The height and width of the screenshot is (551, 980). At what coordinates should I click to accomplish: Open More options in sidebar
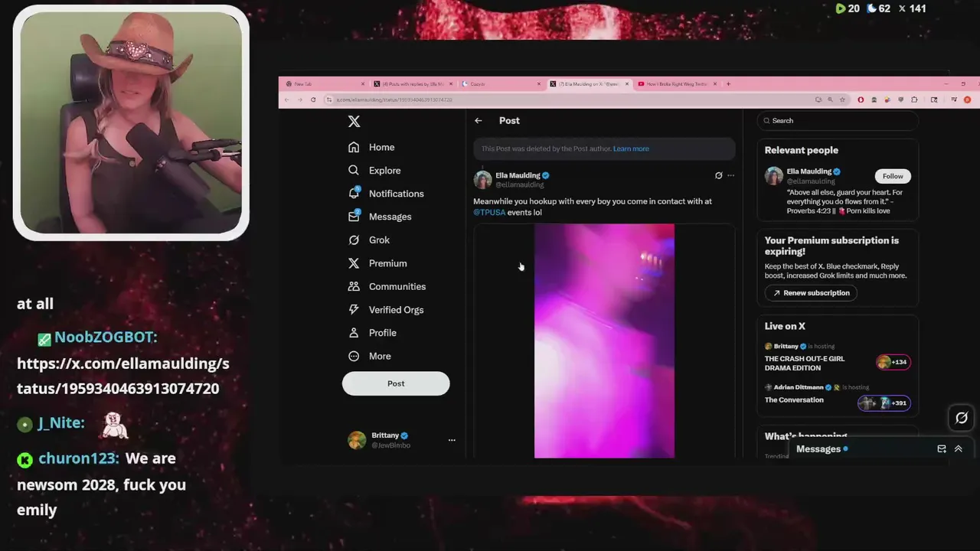tap(369, 356)
